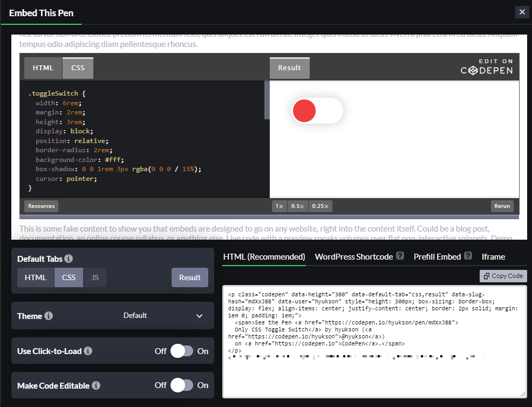Image resolution: width=532 pixels, height=407 pixels.
Task: Click the Copy Code button
Action: pos(503,276)
